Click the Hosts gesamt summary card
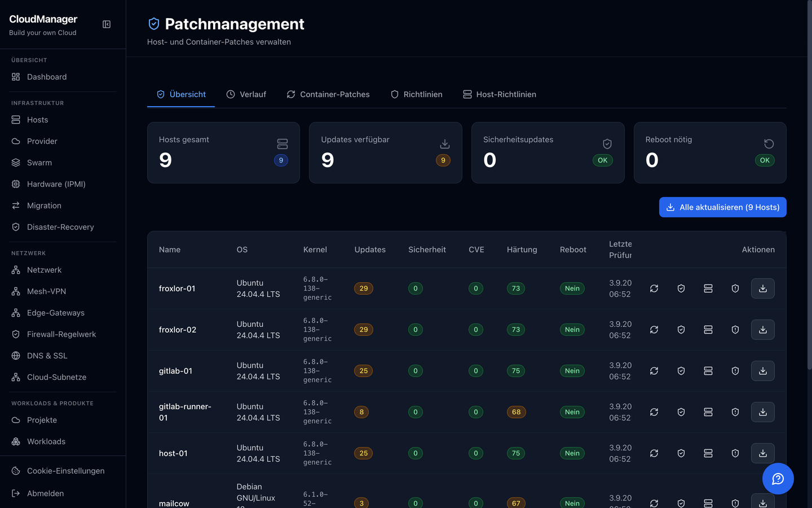The image size is (812, 508). click(223, 152)
